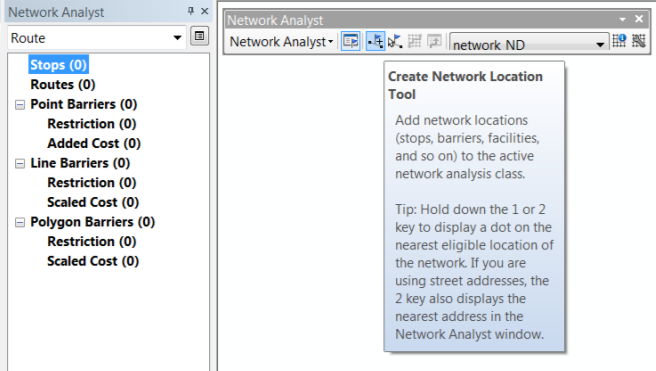Select the Select/Move Network Locations tool
Screen dimensions: 656x371
(395, 41)
